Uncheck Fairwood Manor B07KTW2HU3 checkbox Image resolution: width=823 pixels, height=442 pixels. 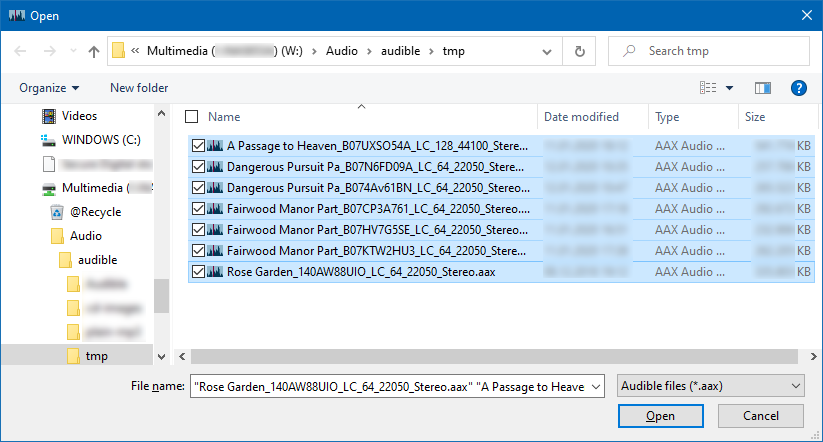[x=198, y=250]
